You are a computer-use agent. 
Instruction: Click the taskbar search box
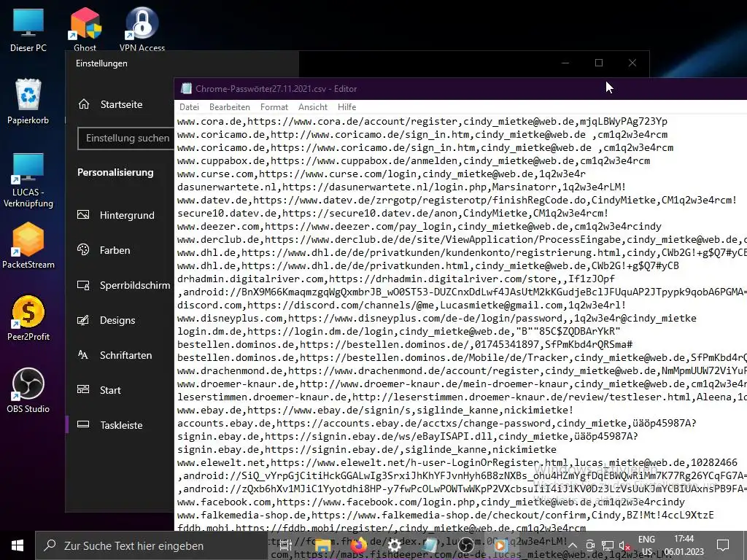pos(152,545)
